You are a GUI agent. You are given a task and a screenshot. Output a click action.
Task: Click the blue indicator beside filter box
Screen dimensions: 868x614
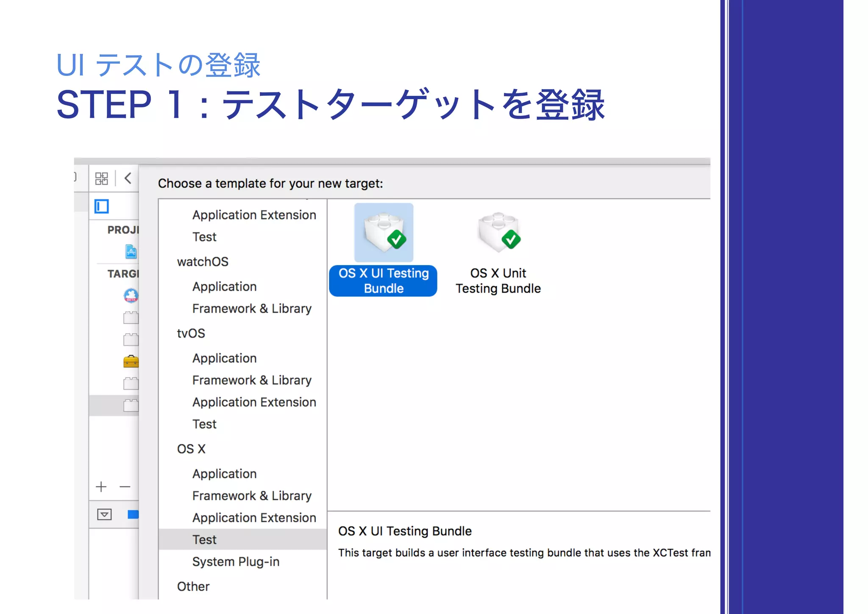[x=133, y=514]
